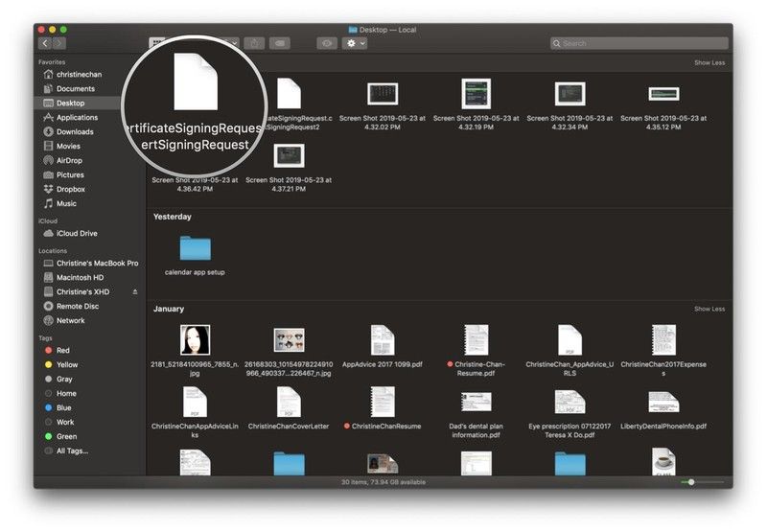Go forward with the toolbar forward arrow
This screenshot has width=767, height=532.
point(58,43)
